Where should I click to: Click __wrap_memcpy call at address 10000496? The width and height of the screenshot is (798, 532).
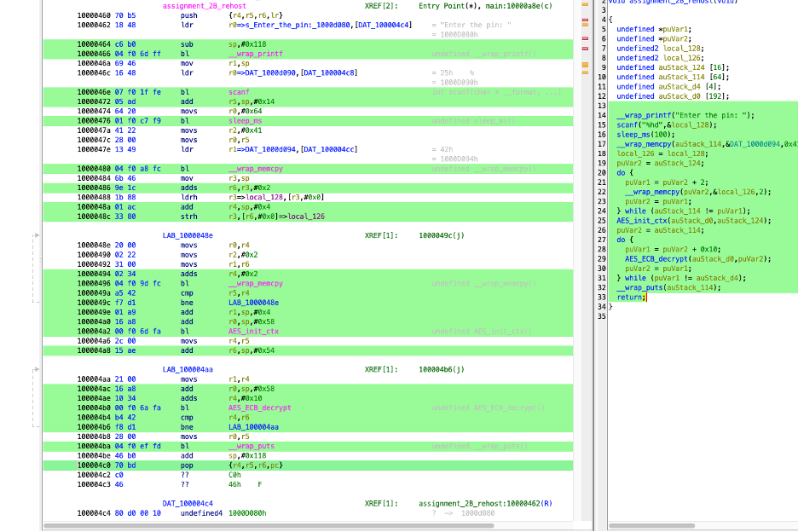(256, 284)
